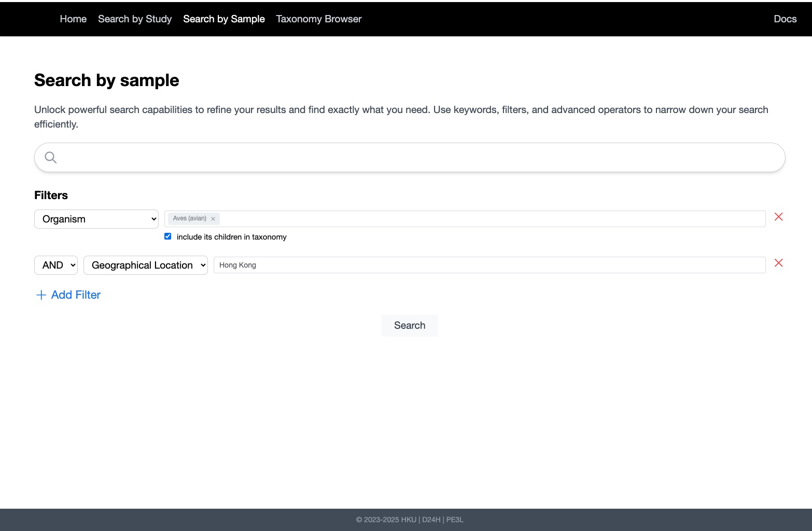The image size is (812, 531).
Task: Open the AND operator dropdown
Action: click(x=56, y=265)
